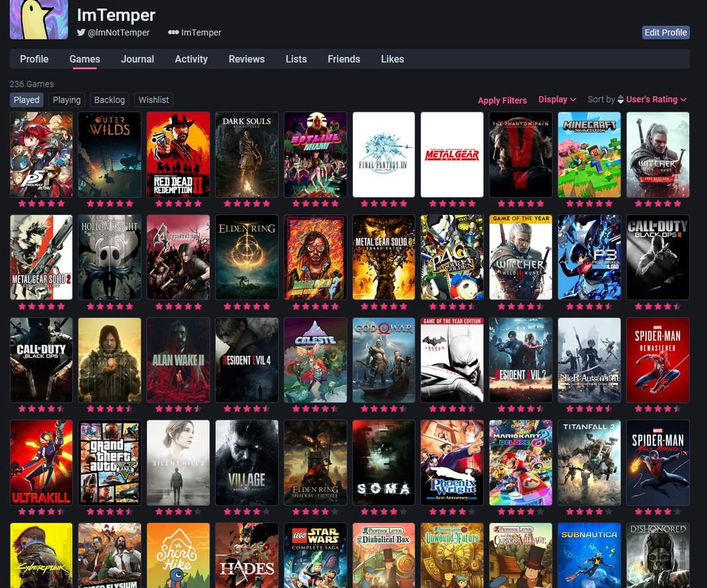Open the Spider-Man Remastered cover

click(x=658, y=360)
